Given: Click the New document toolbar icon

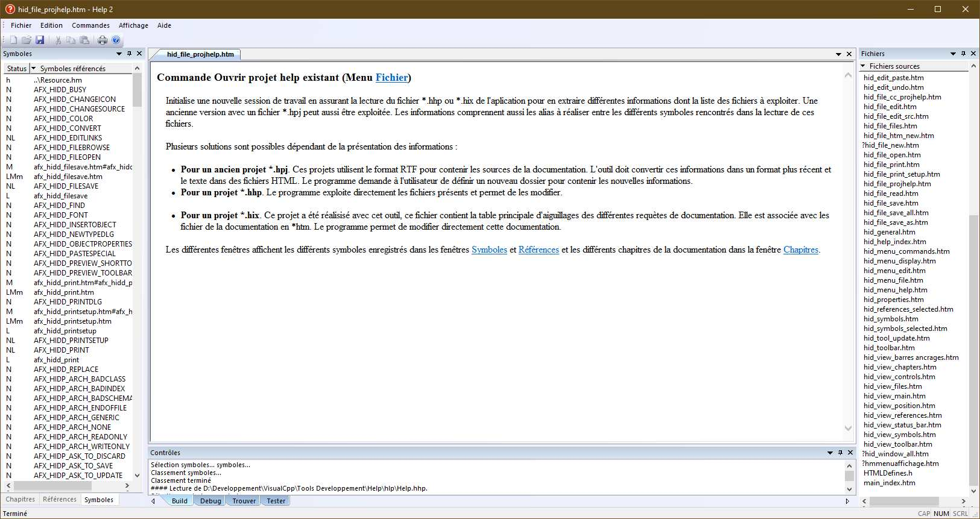Looking at the screenshot, I should (x=13, y=40).
